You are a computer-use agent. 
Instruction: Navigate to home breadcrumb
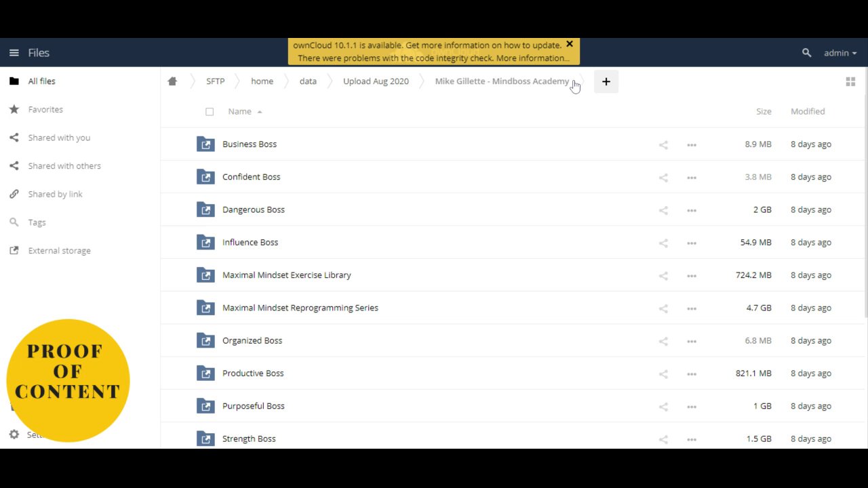[x=262, y=81]
